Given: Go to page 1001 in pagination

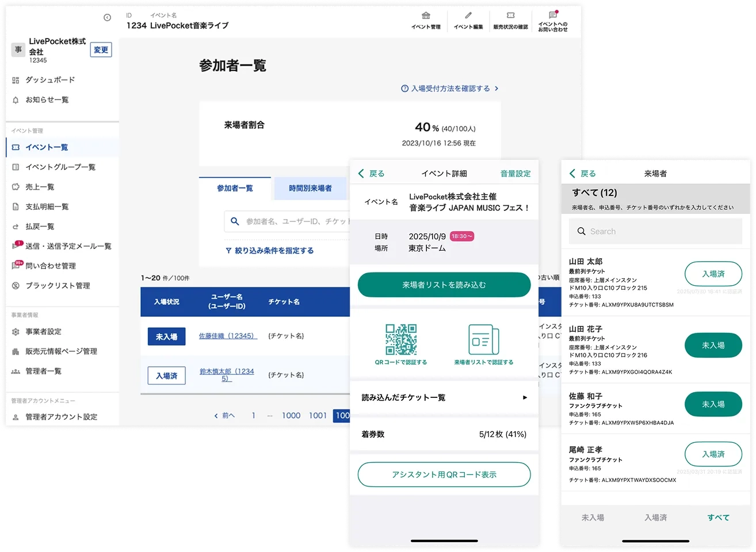Looking at the screenshot, I should [x=318, y=415].
